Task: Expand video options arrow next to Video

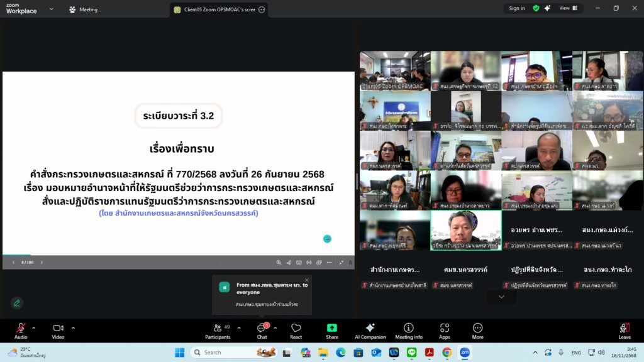Action: tap(73, 327)
